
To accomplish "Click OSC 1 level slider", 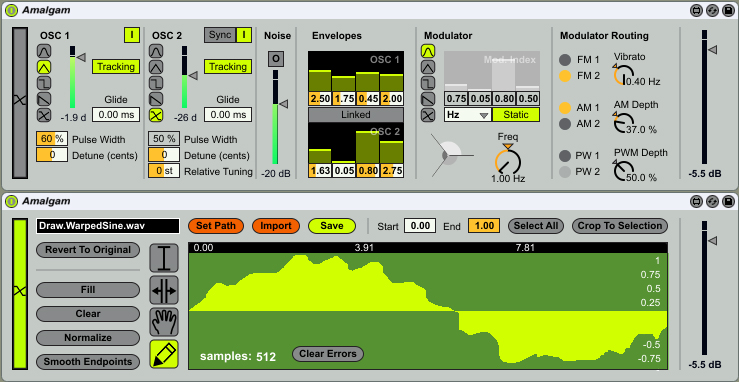I will pos(73,77).
